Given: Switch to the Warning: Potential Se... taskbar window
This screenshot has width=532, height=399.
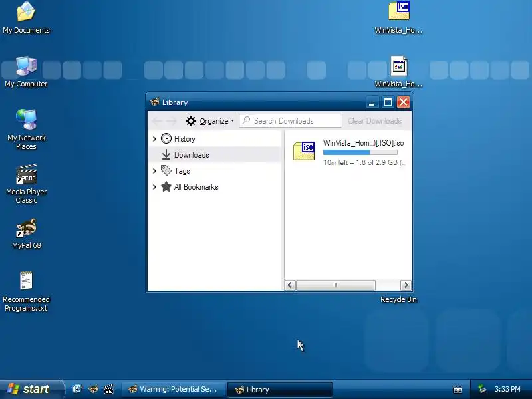Looking at the screenshot, I should click(x=174, y=389).
